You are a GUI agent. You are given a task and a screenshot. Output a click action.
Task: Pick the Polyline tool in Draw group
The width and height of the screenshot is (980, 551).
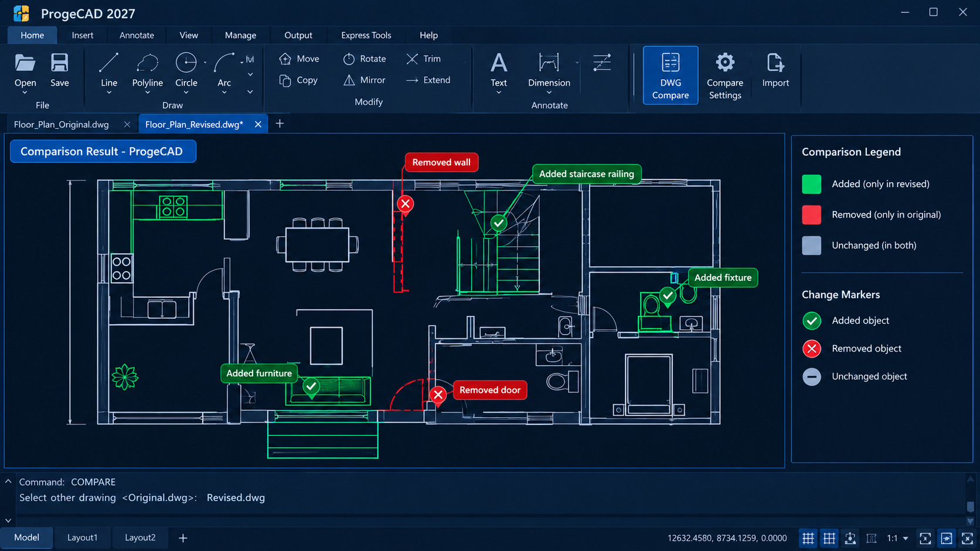(x=147, y=70)
